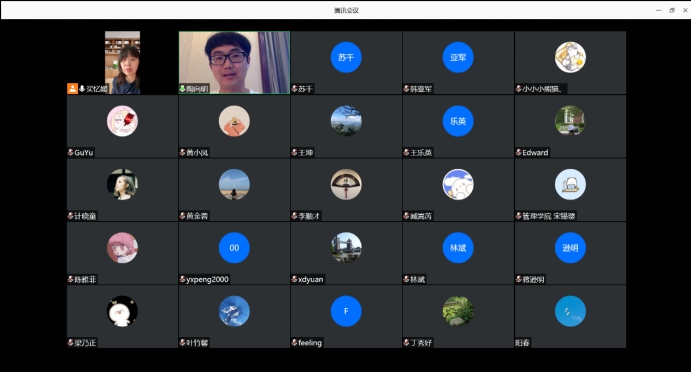This screenshot has height=372, width=691.
Task: Toggle the muted mic icon beside 苏干 name label
Action: (294, 89)
